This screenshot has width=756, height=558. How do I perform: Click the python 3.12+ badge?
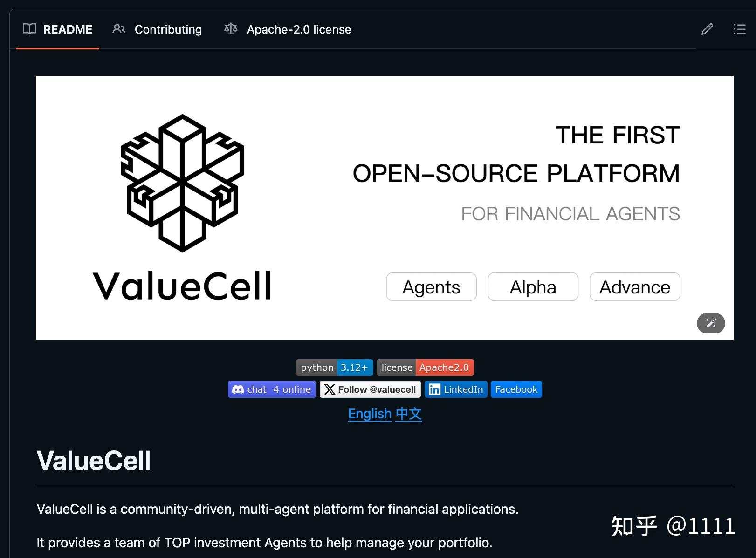point(334,367)
